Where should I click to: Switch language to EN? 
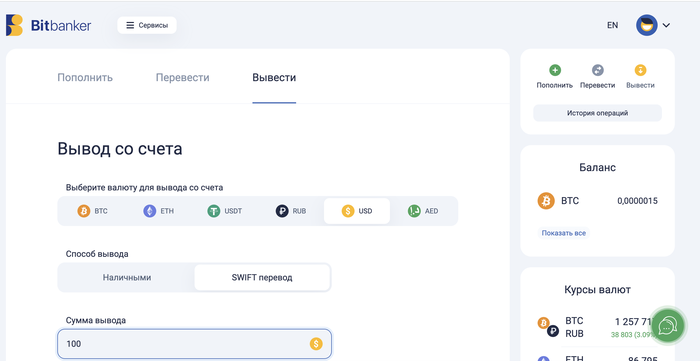(612, 25)
